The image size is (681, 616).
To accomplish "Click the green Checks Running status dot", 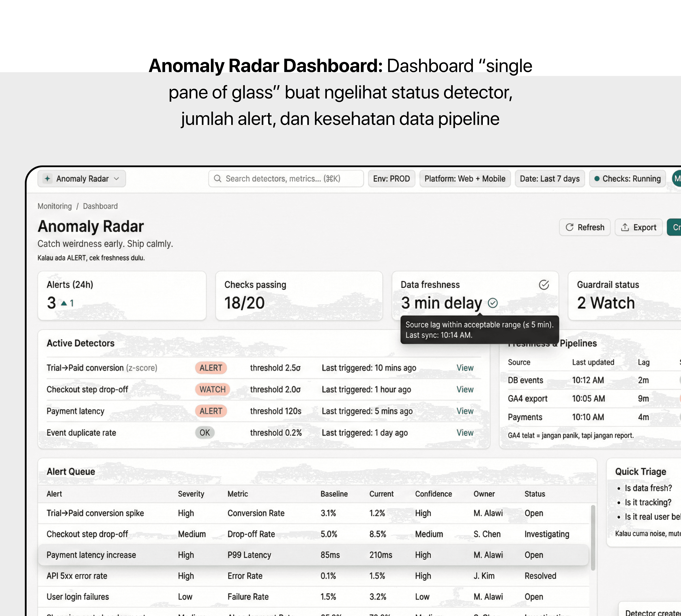I will point(597,178).
